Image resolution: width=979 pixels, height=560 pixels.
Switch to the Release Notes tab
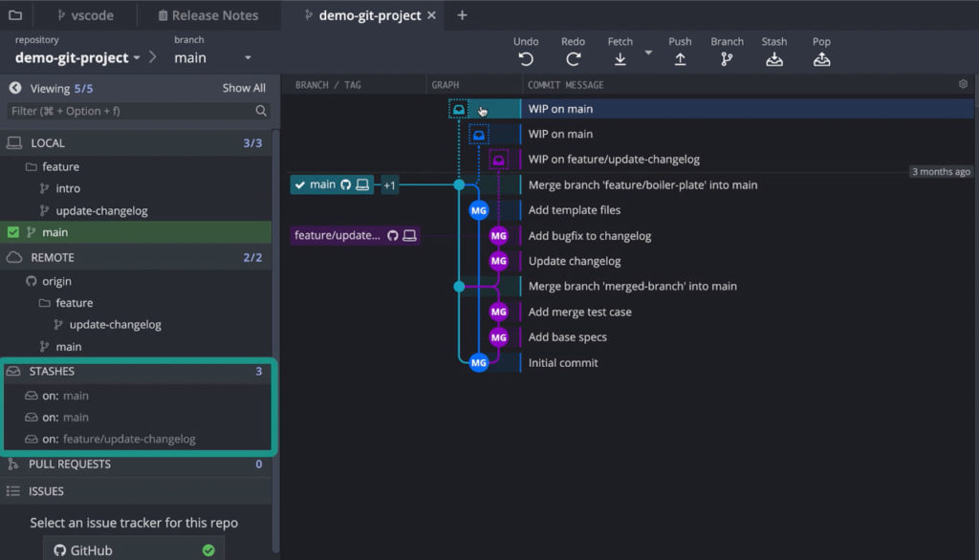(x=209, y=14)
